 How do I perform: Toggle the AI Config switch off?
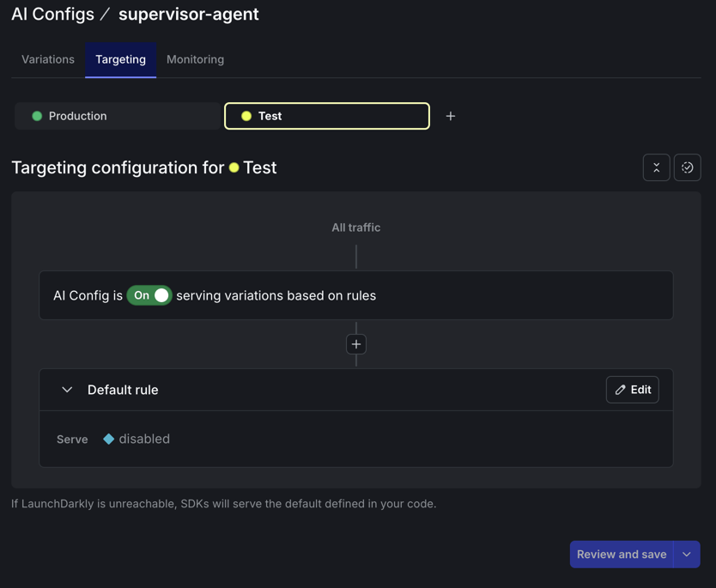click(149, 294)
